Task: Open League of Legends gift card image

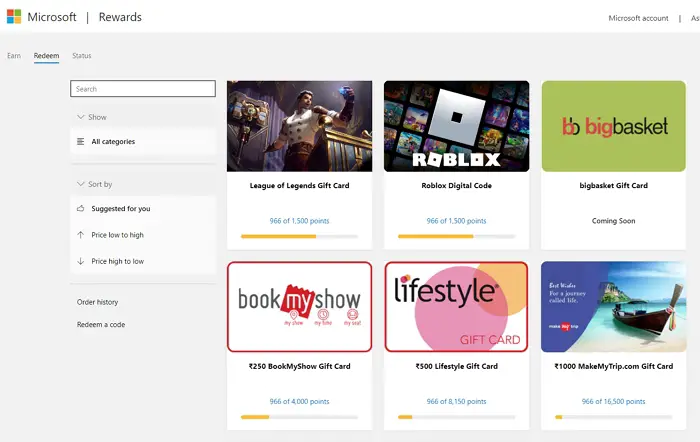Action: coord(300,126)
